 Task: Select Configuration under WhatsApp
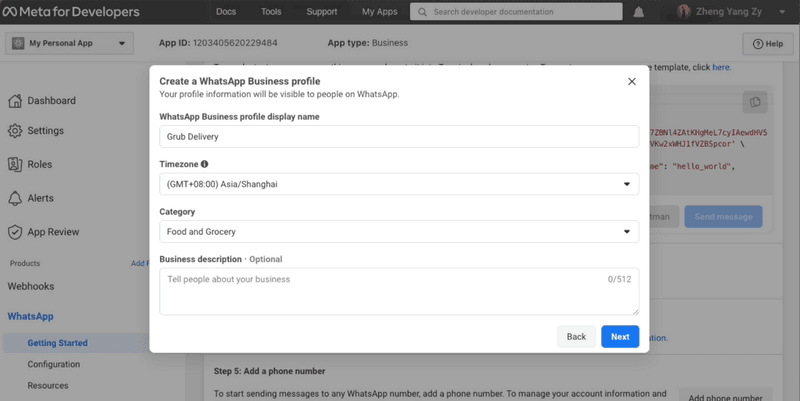coord(54,364)
